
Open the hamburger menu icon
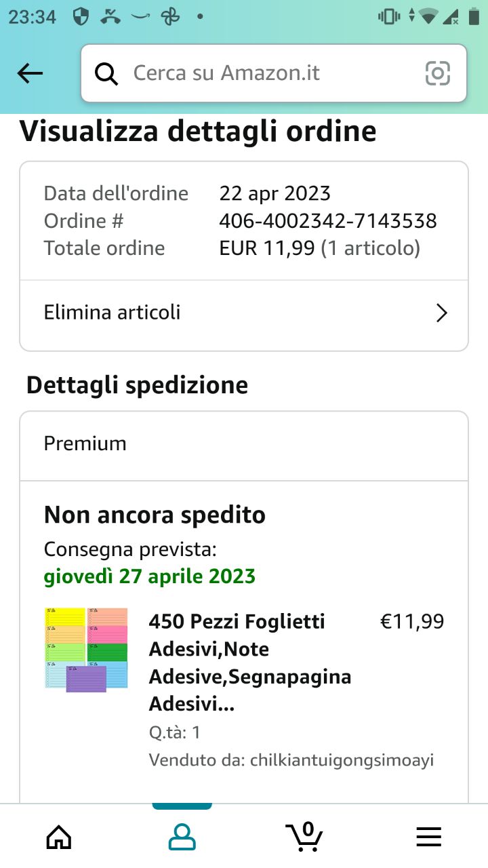(x=428, y=837)
